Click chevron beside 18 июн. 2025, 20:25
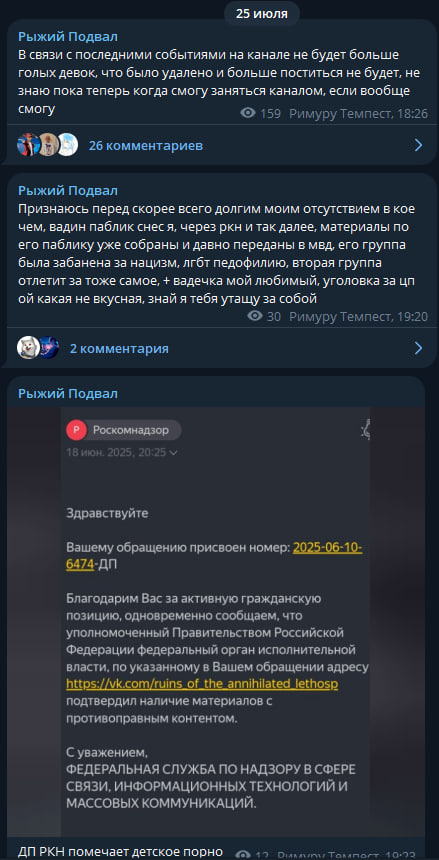The width and height of the screenshot is (439, 860). pos(174,453)
